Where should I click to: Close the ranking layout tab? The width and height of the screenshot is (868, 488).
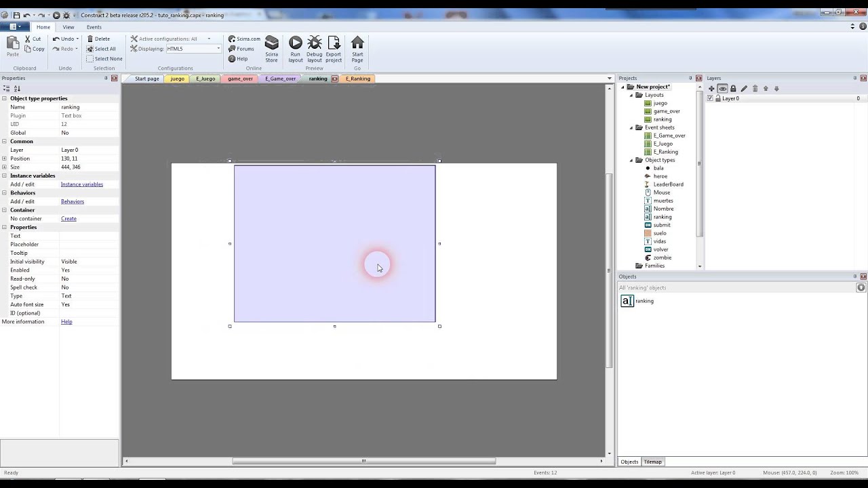click(x=334, y=79)
